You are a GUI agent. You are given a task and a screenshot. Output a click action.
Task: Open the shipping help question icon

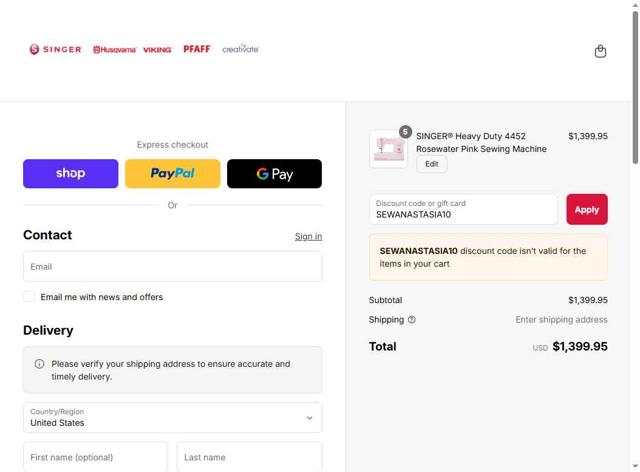[x=411, y=320]
